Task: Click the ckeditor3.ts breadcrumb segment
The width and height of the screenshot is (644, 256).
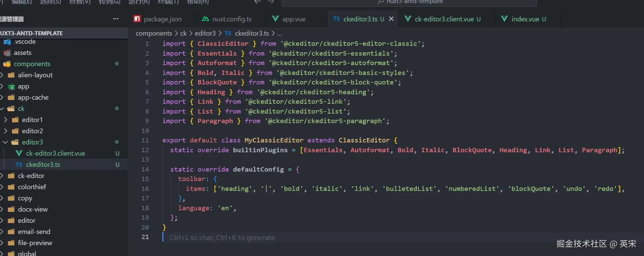Action: [x=252, y=33]
